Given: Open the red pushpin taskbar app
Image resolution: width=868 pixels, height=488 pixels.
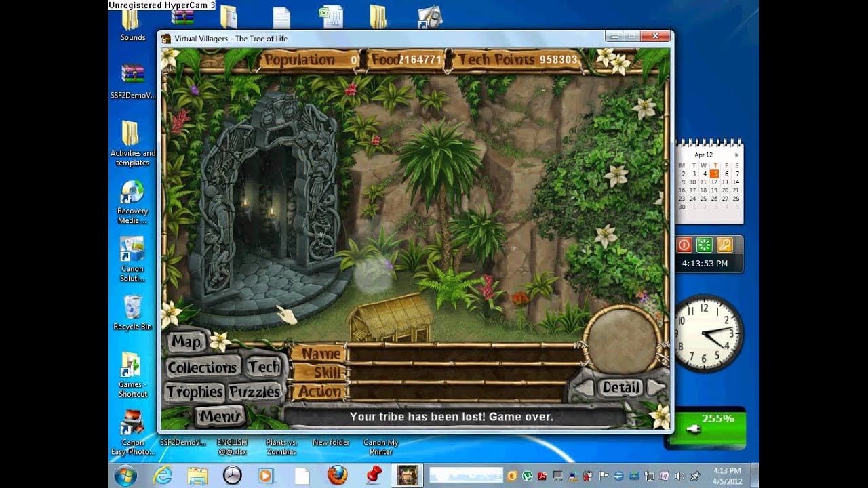Looking at the screenshot, I should (x=373, y=476).
